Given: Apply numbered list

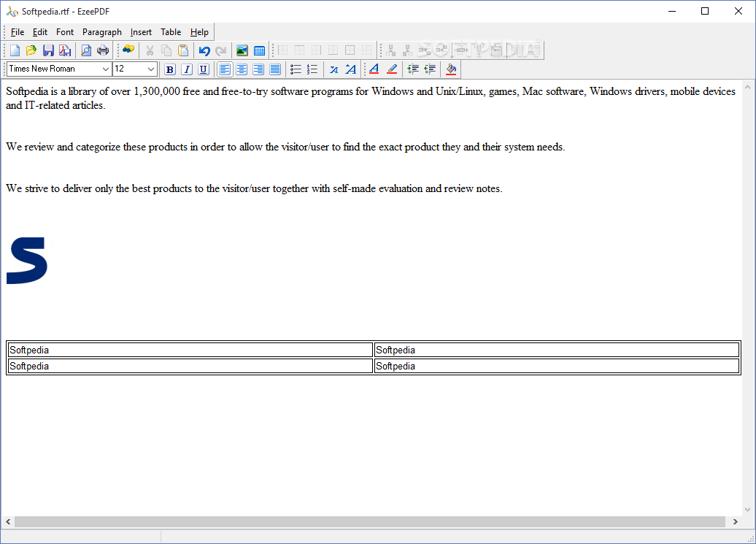Looking at the screenshot, I should click(x=312, y=69).
